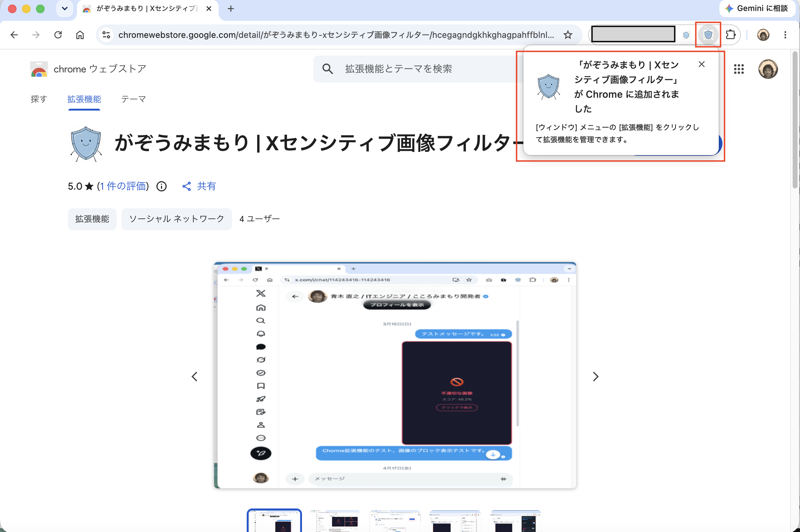
Task: Focus the 拡張機能とテーマを検索 search field
Action: tap(417, 69)
